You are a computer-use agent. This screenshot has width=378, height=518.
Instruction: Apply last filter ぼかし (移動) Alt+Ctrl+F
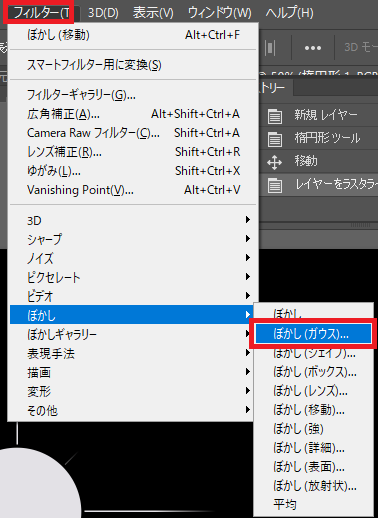point(133,35)
